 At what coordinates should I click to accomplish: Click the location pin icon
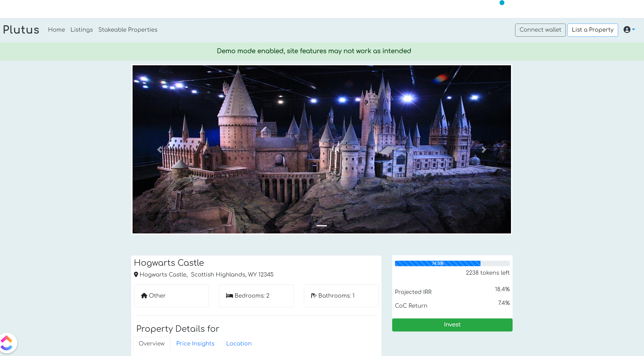[x=136, y=274]
